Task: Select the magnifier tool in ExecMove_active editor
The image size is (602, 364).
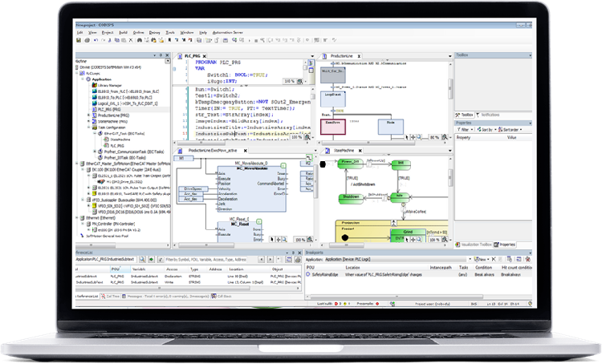Action: coord(284,240)
